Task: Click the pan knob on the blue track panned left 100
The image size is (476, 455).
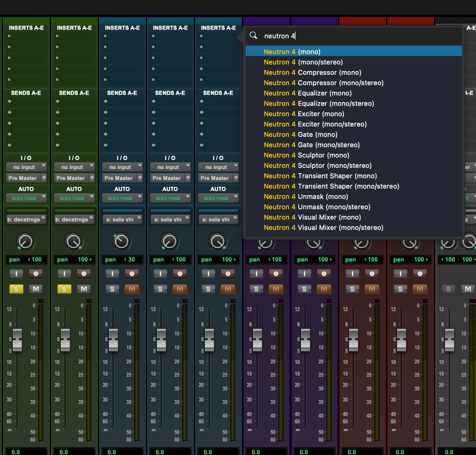Action: [170, 241]
